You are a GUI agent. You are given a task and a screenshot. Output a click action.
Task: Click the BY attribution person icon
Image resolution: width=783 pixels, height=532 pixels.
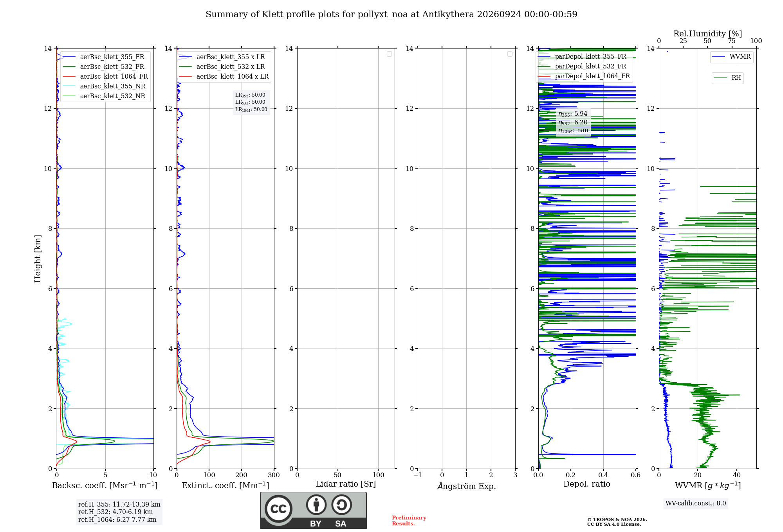tap(316, 505)
